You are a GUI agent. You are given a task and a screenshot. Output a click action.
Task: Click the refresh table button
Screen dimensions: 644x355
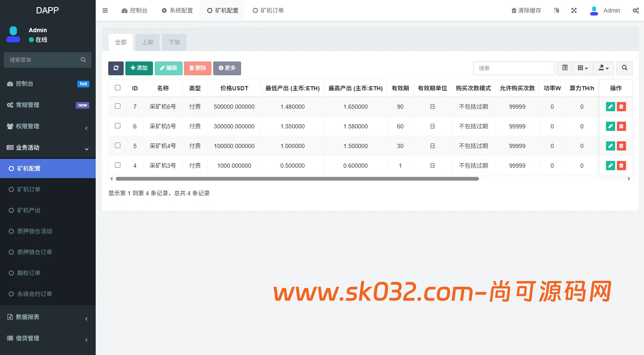pyautogui.click(x=116, y=68)
